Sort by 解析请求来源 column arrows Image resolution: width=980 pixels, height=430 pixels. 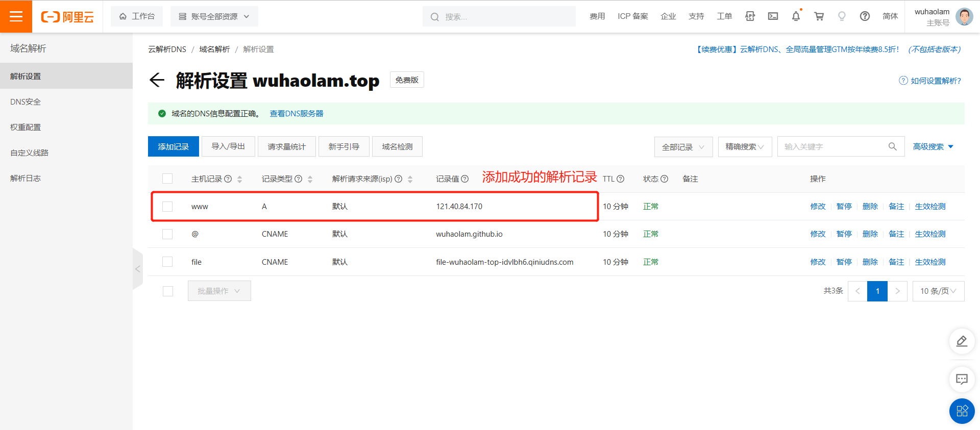410,179
